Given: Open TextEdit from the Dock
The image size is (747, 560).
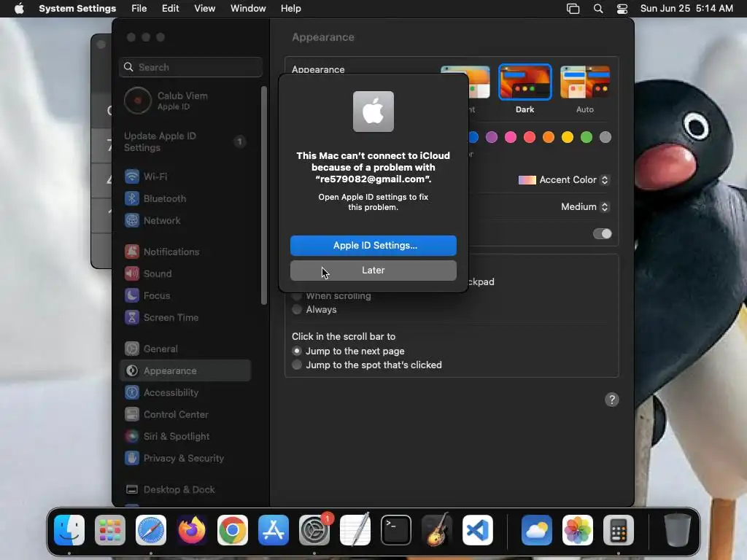Looking at the screenshot, I should pyautogui.click(x=355, y=530).
